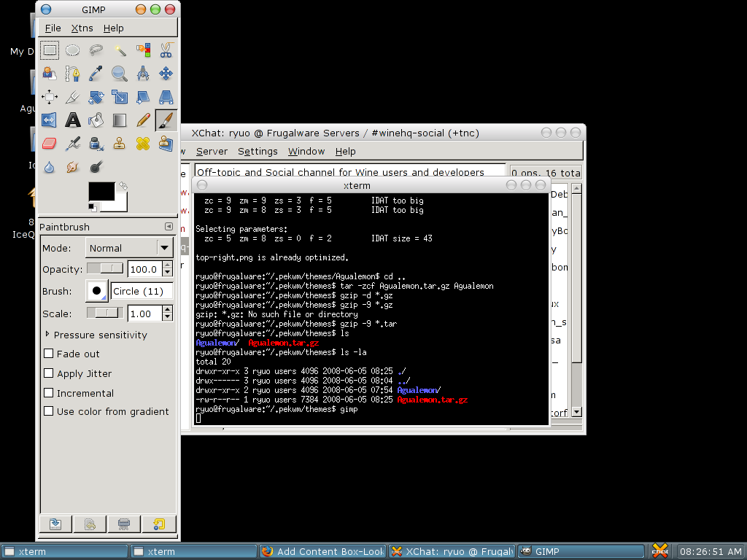Image resolution: width=747 pixels, height=560 pixels.
Task: Reset tool options to default values
Action: pos(159,524)
